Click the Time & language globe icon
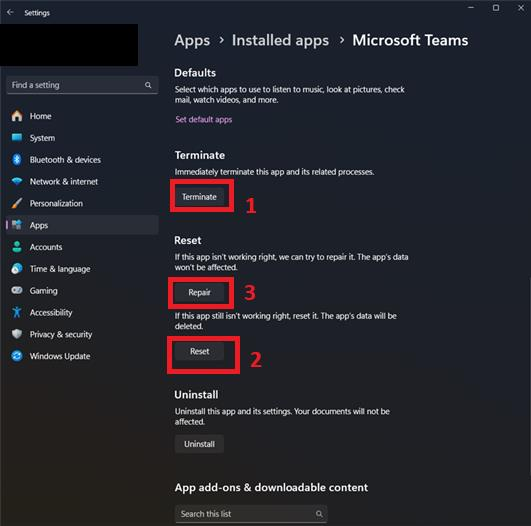 pos(17,269)
